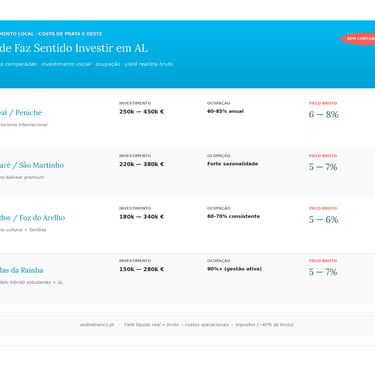Click the investment value '220k — 380k €'
375x366 pixels.
pos(142,164)
